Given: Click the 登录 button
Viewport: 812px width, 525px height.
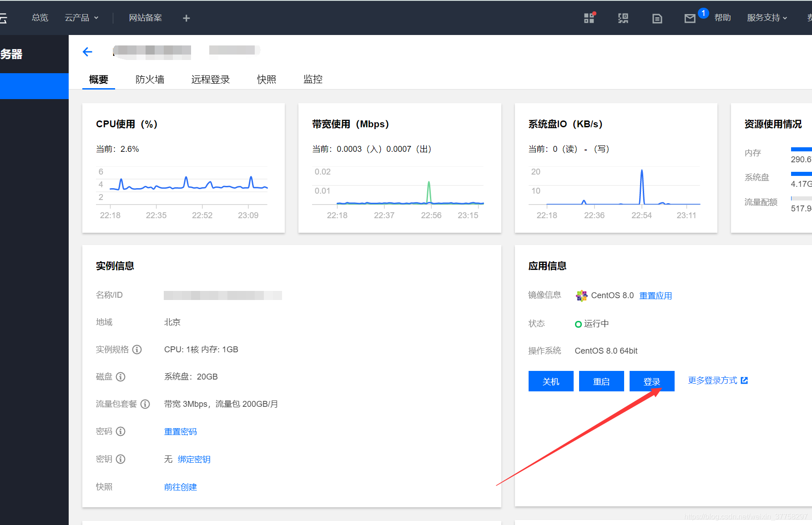Looking at the screenshot, I should 652,381.
